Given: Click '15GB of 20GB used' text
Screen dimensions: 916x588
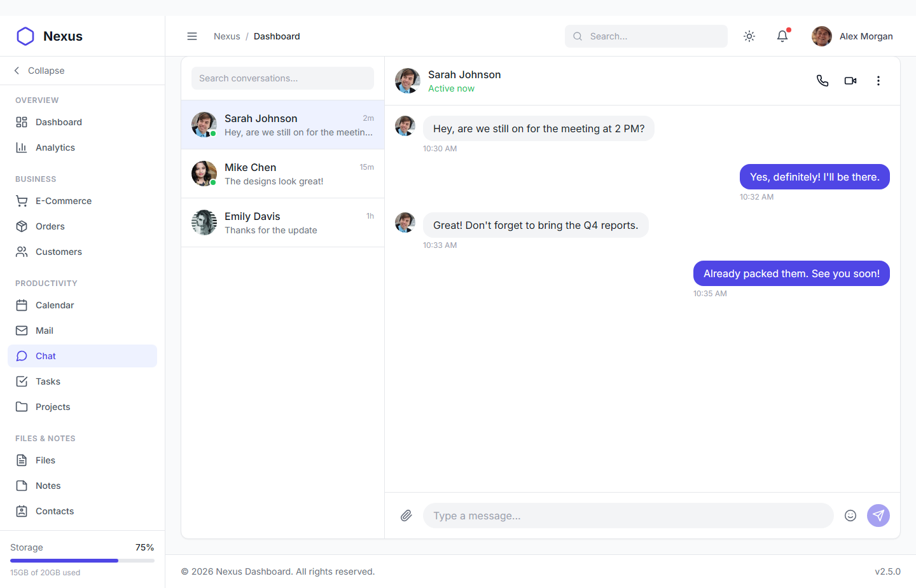Looking at the screenshot, I should pyautogui.click(x=45, y=573).
